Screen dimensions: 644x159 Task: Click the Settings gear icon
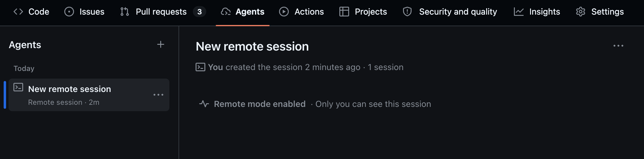(x=581, y=12)
